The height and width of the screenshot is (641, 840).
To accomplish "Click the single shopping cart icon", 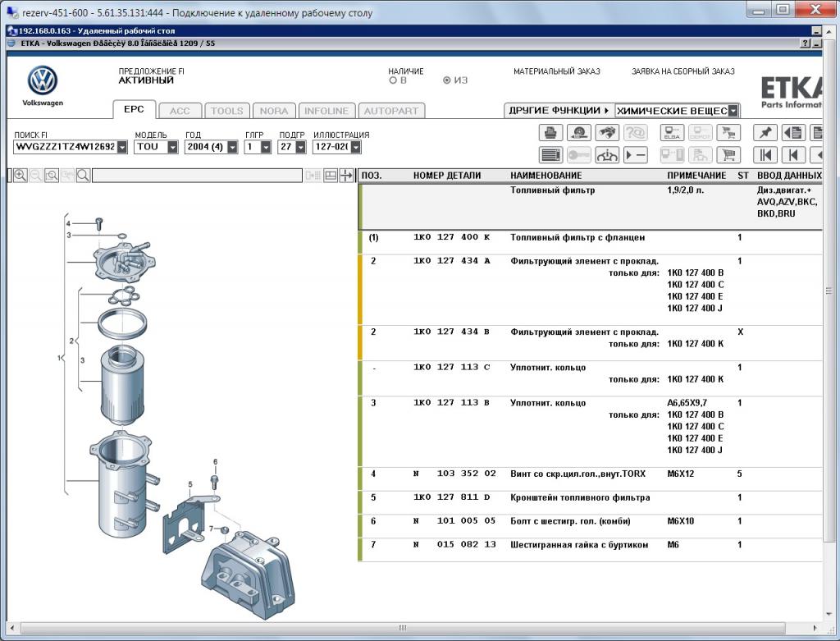I will pyautogui.click(x=728, y=155).
